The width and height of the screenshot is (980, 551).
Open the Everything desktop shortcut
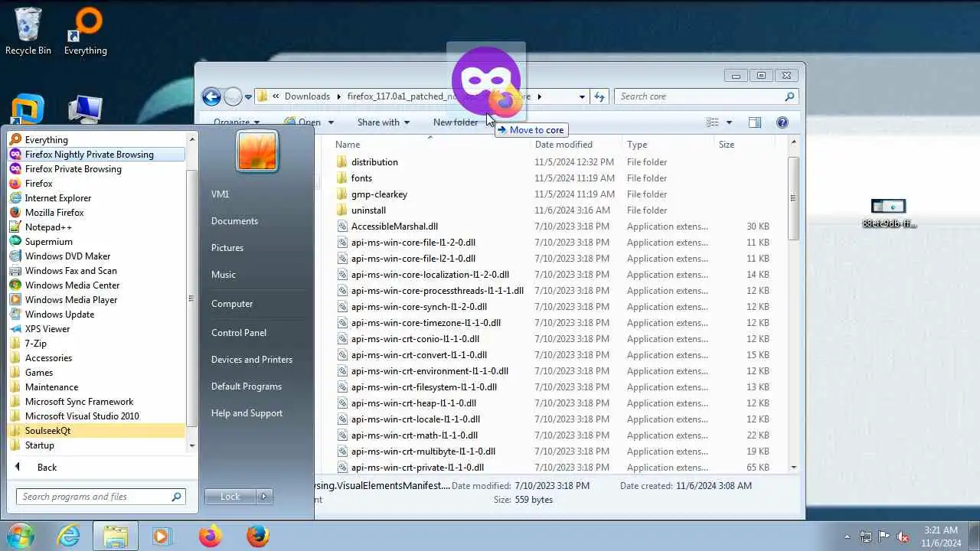pos(85,31)
